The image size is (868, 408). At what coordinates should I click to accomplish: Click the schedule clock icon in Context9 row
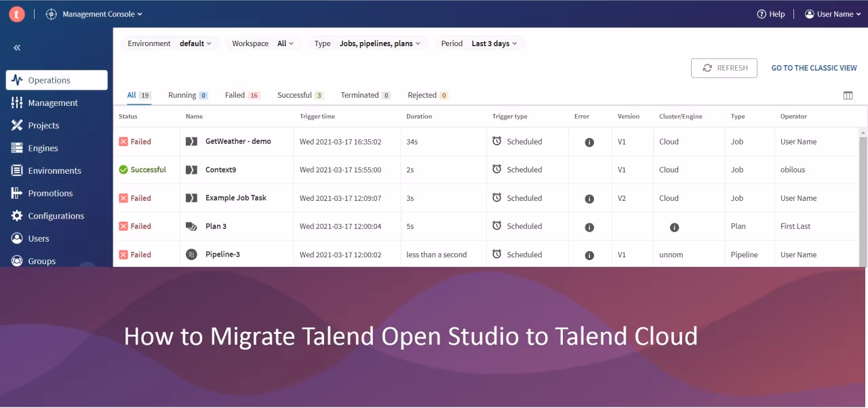(x=497, y=169)
